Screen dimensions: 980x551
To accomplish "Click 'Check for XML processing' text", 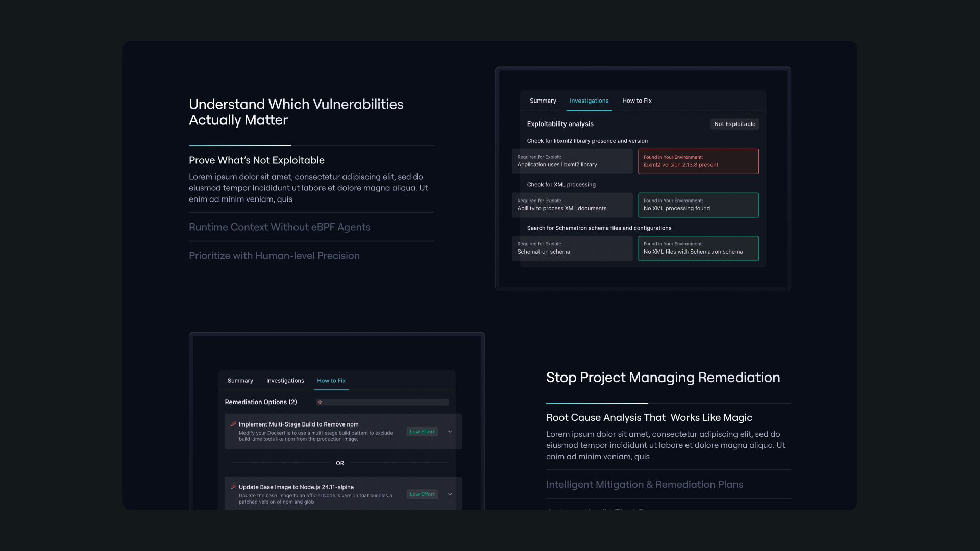I will pyautogui.click(x=561, y=185).
